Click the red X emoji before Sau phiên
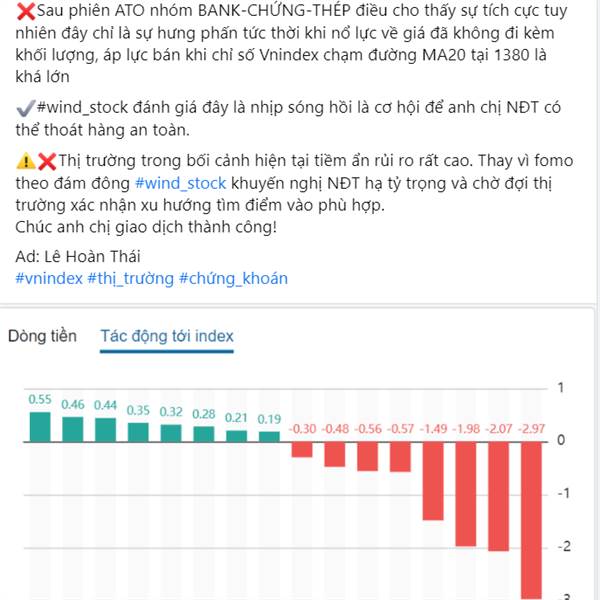The image size is (600, 600). (26, 11)
